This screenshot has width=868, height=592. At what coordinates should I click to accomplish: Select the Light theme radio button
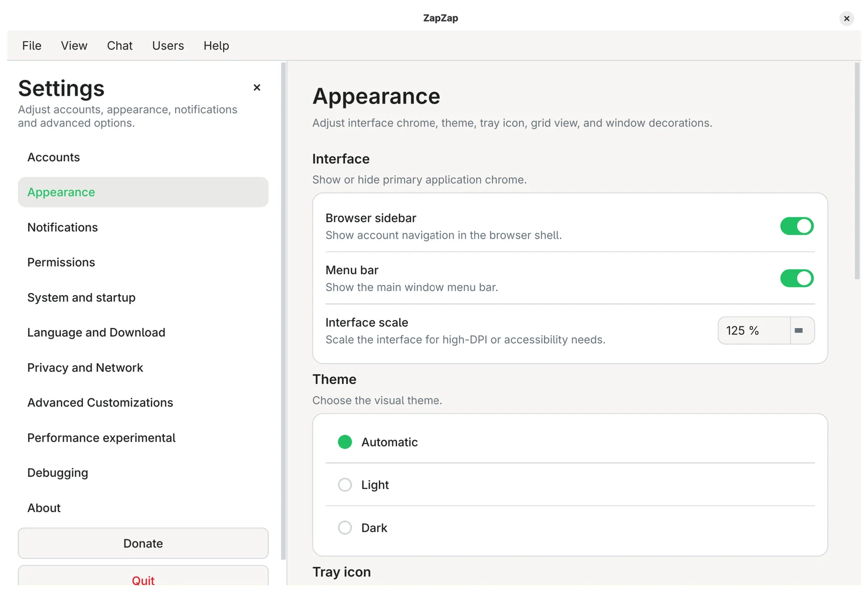pyautogui.click(x=345, y=485)
